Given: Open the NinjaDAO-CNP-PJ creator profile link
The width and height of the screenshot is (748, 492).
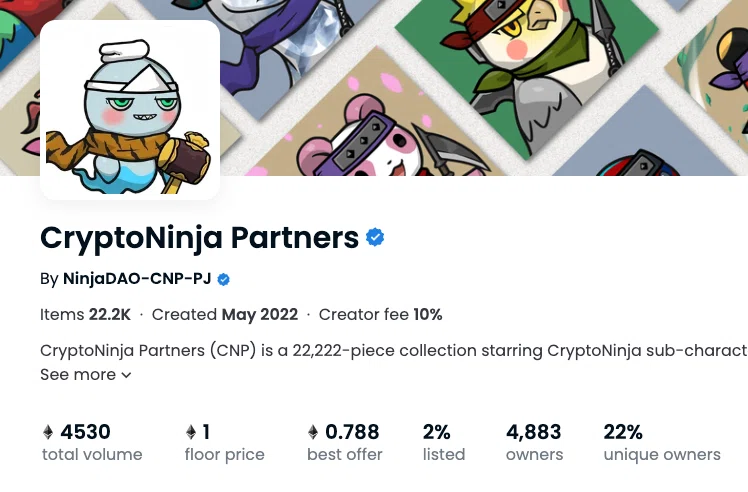Looking at the screenshot, I should 137,278.
